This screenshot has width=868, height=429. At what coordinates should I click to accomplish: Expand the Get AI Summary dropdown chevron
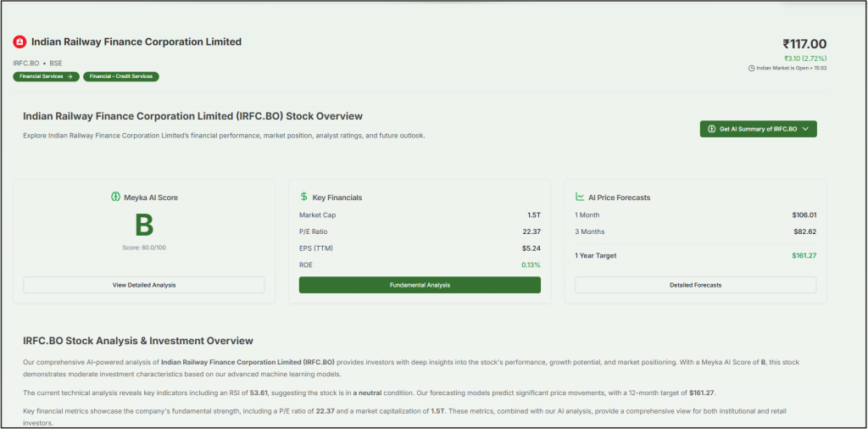coord(804,129)
